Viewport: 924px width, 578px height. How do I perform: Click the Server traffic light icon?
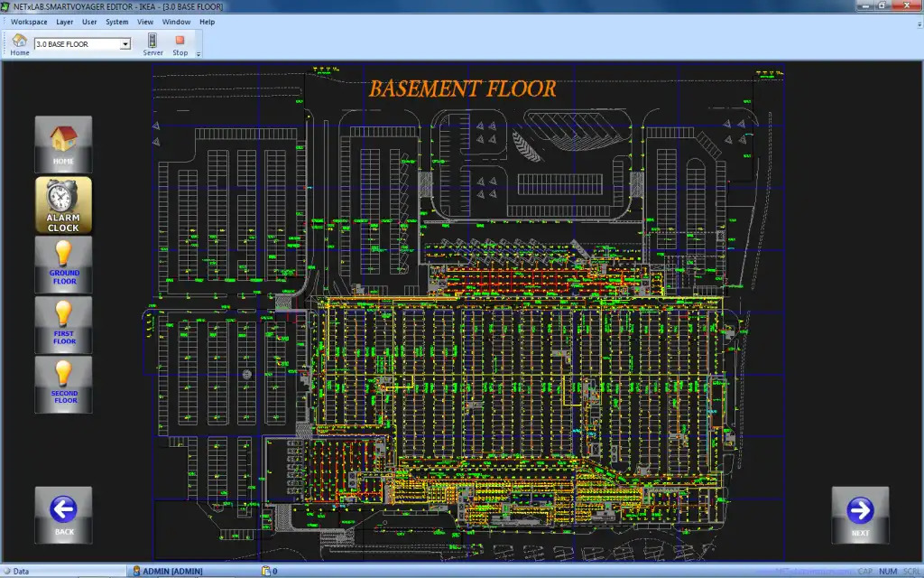point(152,41)
